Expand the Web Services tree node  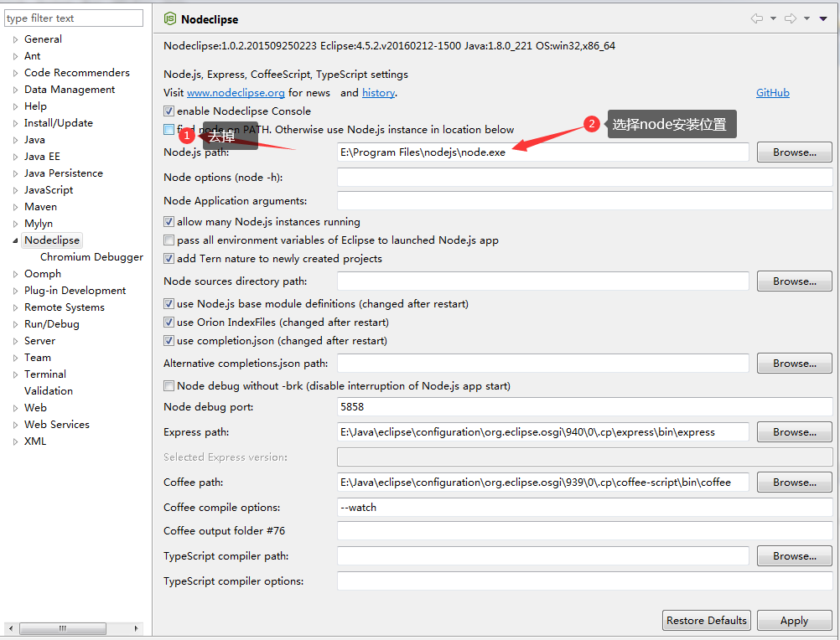click(x=15, y=425)
